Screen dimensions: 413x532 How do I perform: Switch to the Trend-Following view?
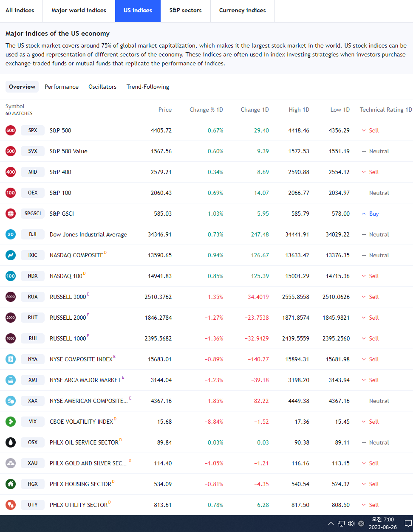tap(148, 87)
